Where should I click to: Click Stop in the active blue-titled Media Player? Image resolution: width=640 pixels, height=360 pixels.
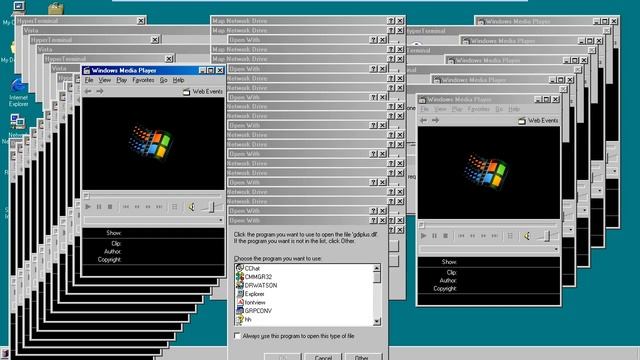tap(110, 207)
